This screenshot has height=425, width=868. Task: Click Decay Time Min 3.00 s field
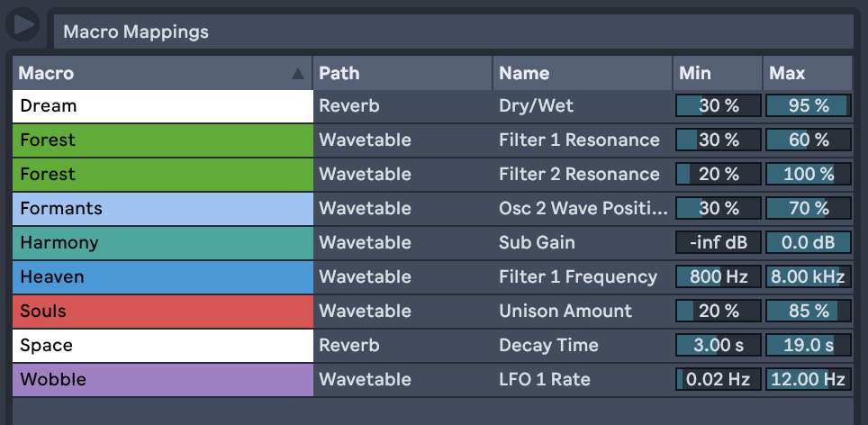coord(719,346)
